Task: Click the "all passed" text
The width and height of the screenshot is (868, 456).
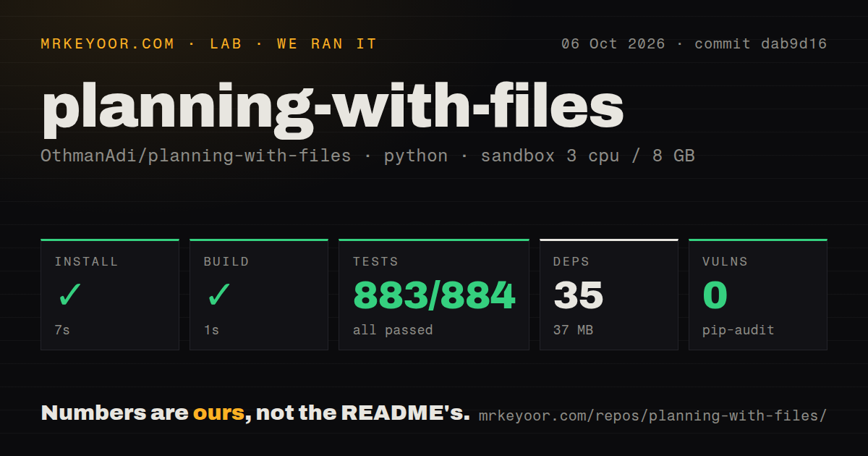Action: [393, 330]
